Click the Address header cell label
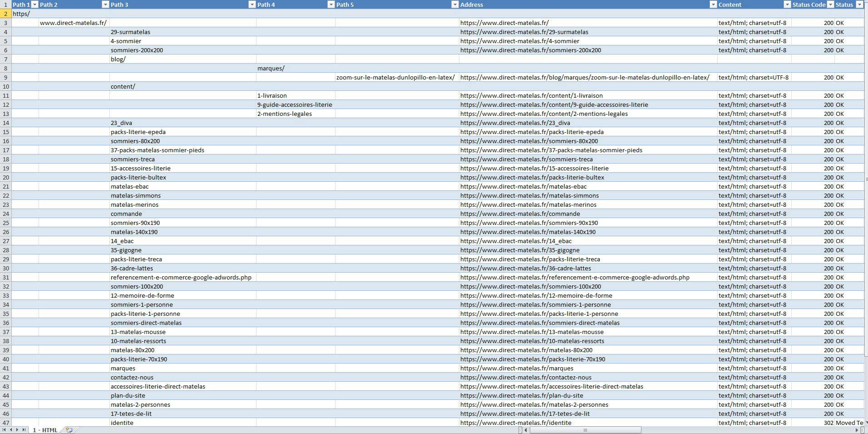Viewport: 868px width, 434px height. [x=471, y=5]
